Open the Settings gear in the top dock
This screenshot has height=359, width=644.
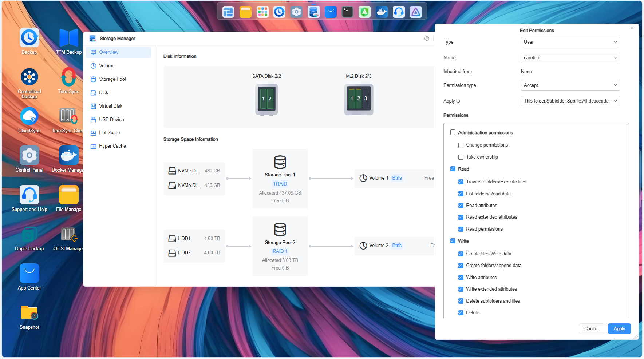click(296, 11)
